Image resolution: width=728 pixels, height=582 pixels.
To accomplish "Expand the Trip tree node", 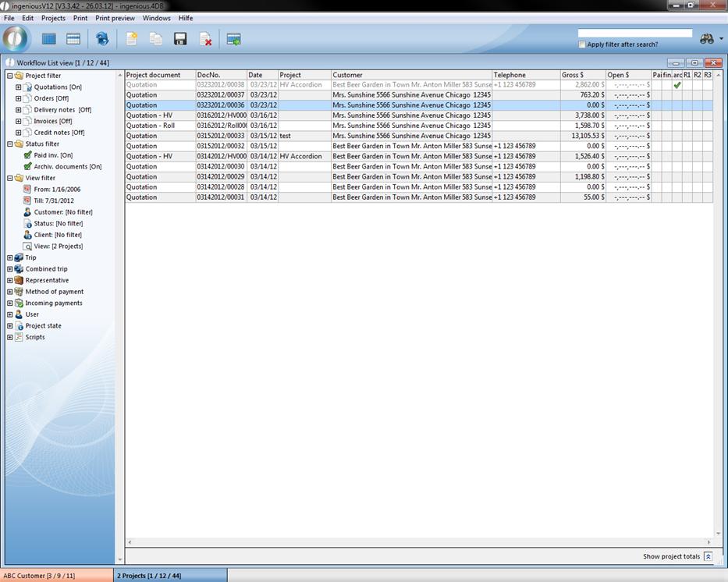I will click(x=10, y=257).
